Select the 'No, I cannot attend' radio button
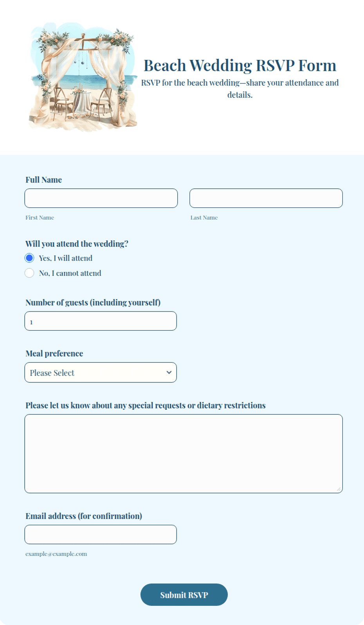Viewport: 364px width, 625px height. 29,273
